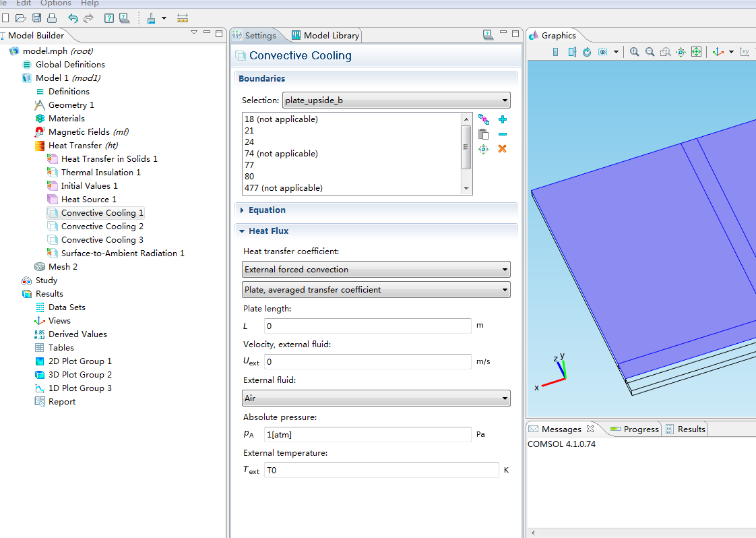Select Convective Cooling 2 in model tree

pyautogui.click(x=102, y=227)
